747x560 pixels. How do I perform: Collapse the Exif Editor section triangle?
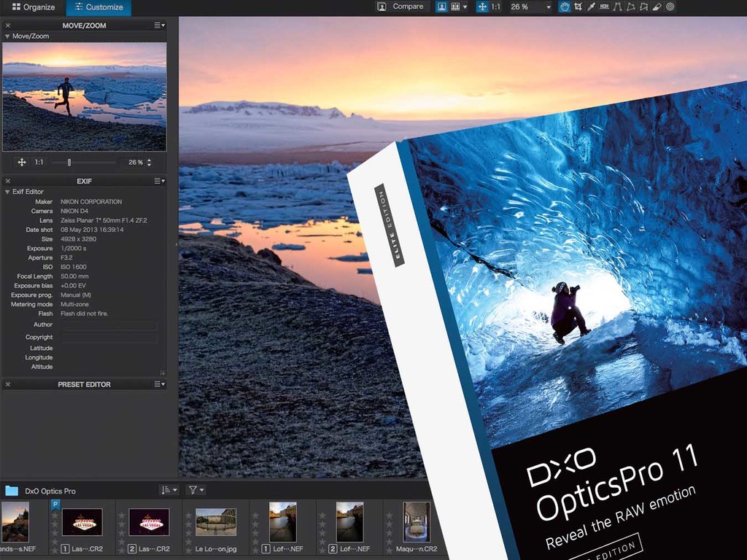pos(7,192)
